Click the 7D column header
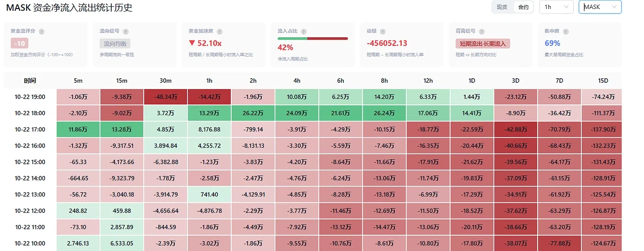Viewport: 644px width, 251px height. (x=559, y=81)
